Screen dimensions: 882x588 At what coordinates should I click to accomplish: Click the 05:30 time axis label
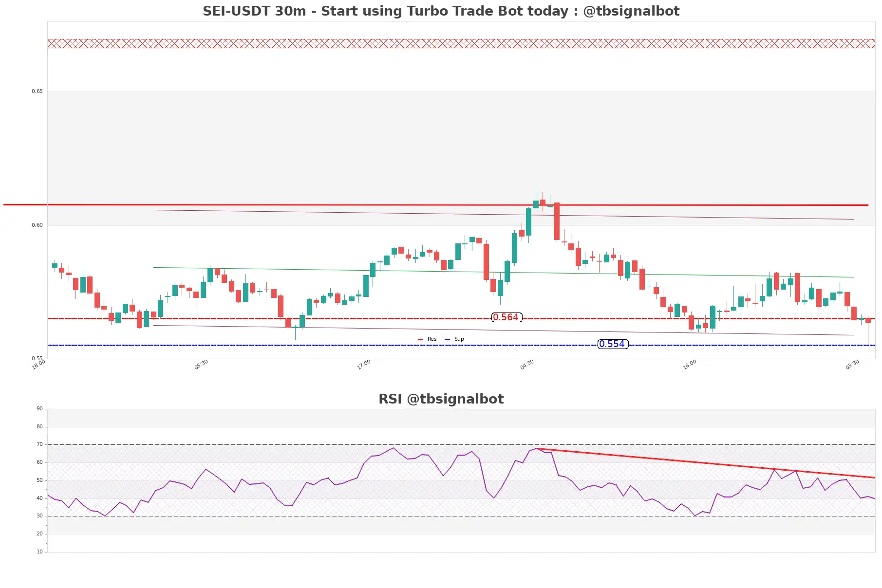[201, 365]
